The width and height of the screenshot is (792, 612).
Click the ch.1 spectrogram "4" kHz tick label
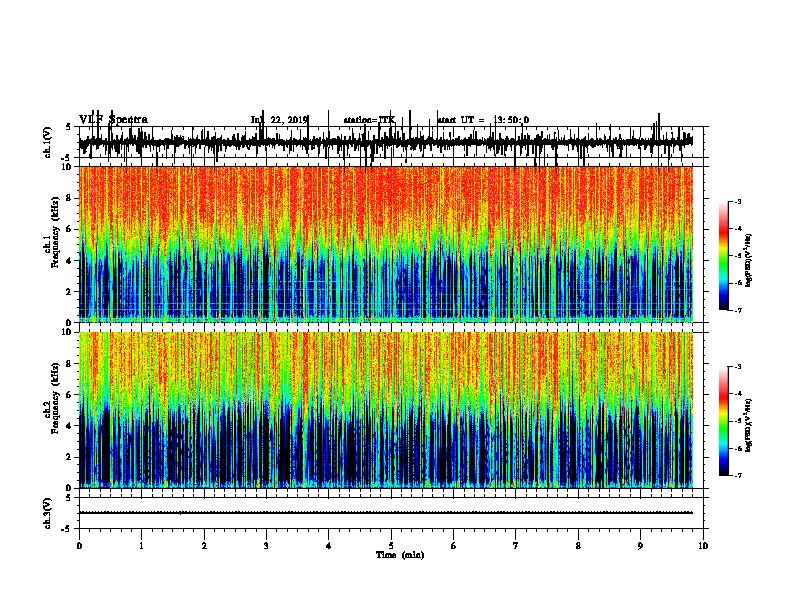coord(70,261)
